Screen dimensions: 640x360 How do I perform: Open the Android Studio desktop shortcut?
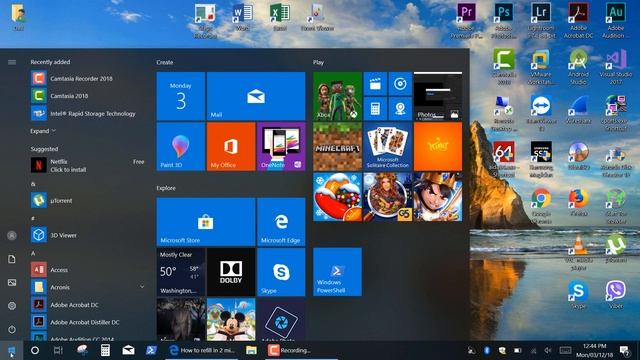click(578, 67)
